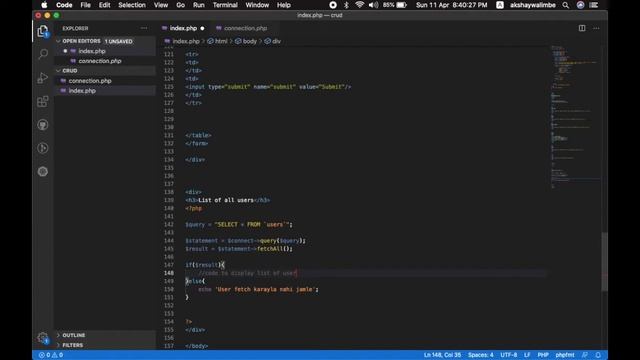Open the Help menu
This screenshot has height=360, width=640.
click(x=284, y=5)
